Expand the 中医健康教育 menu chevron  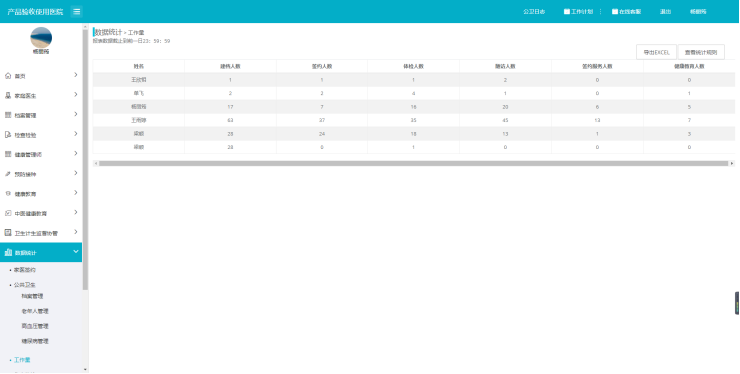click(76, 212)
